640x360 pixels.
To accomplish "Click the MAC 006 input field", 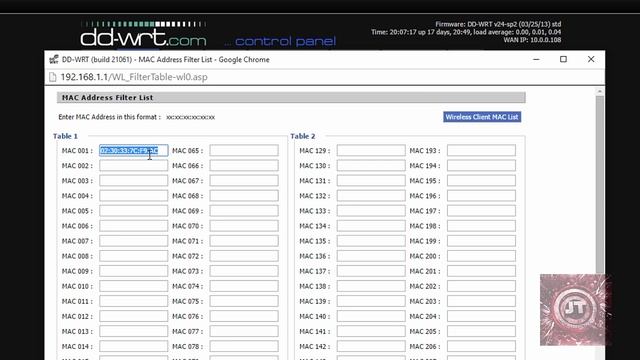I will (x=133, y=226).
